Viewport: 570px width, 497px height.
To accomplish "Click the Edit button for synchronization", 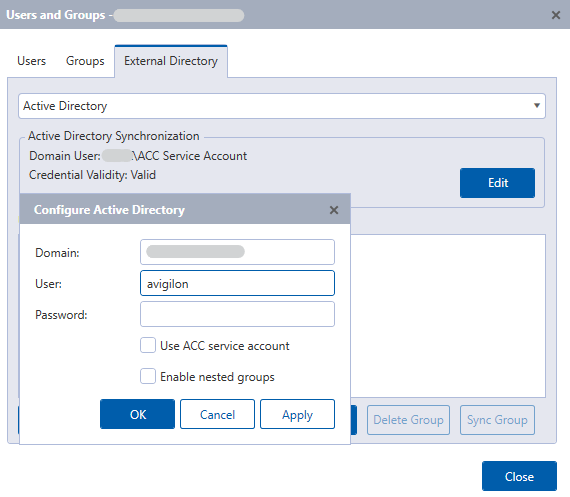I will point(497,183).
